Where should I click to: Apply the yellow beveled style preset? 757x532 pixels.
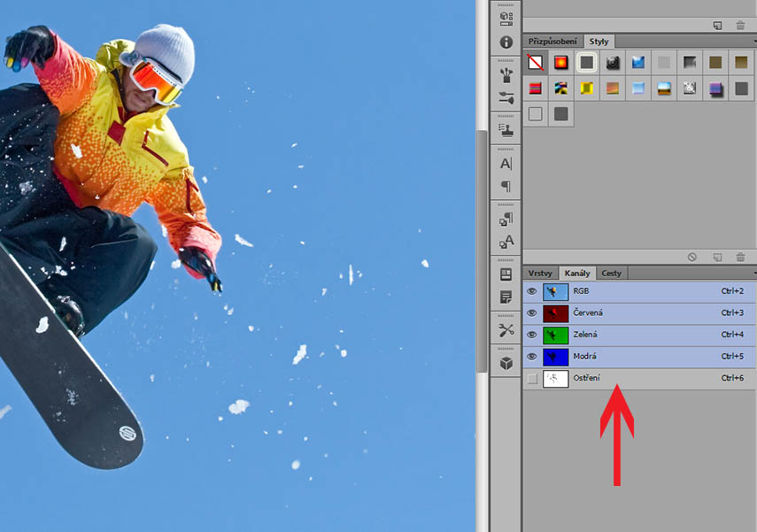click(587, 89)
